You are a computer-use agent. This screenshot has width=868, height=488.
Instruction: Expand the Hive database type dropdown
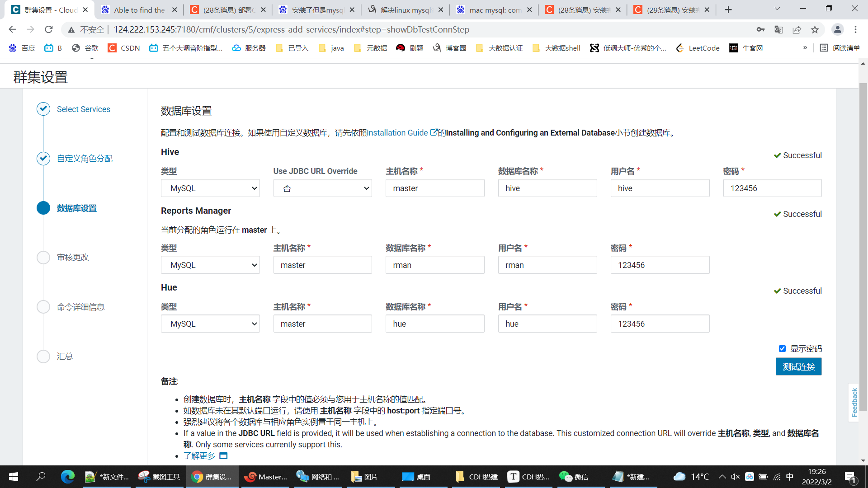[210, 188]
